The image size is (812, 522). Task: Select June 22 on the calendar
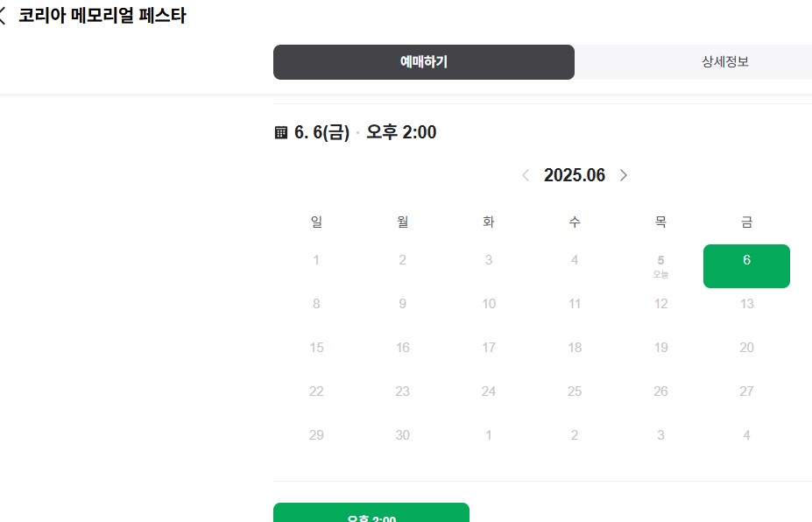click(x=316, y=391)
